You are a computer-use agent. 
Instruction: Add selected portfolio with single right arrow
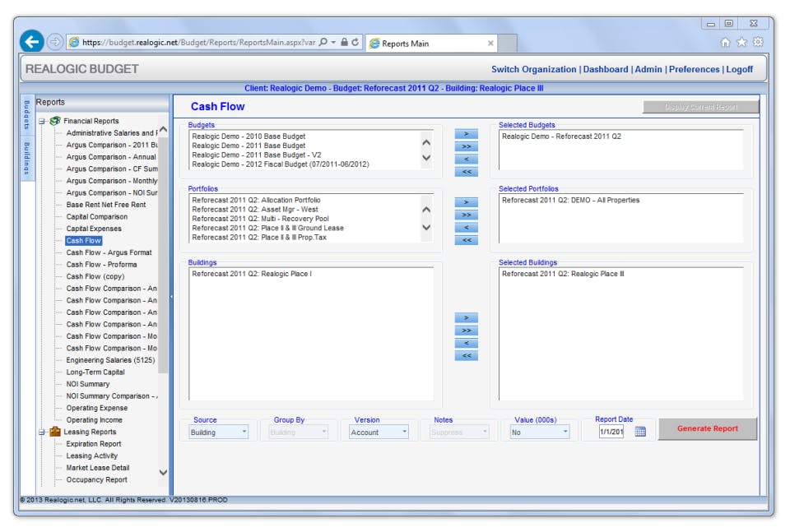(x=466, y=202)
